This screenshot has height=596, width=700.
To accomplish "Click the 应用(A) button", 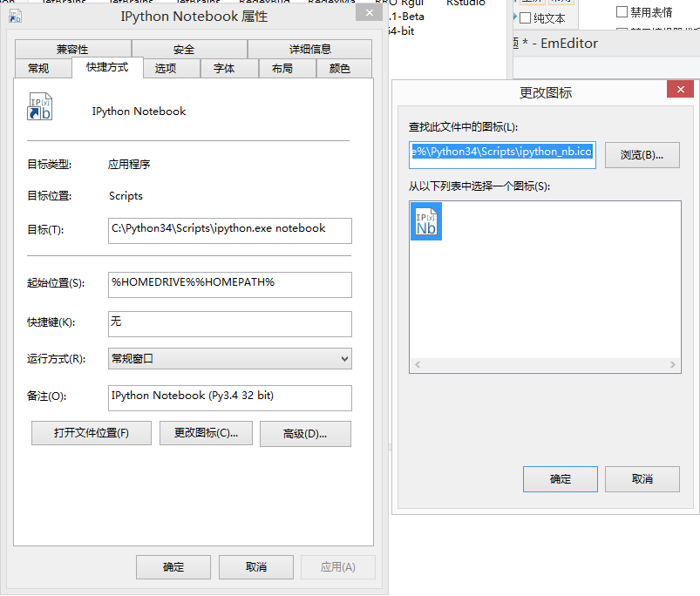I will (338, 567).
